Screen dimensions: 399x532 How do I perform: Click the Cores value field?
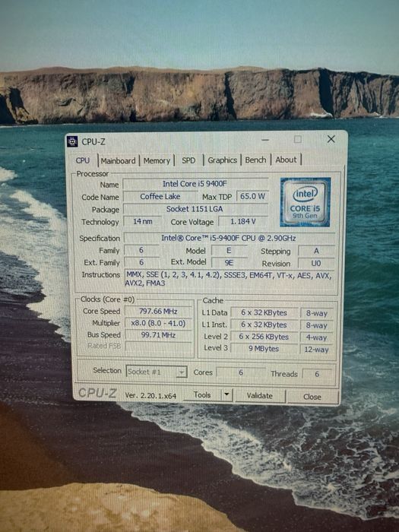pyautogui.click(x=241, y=372)
